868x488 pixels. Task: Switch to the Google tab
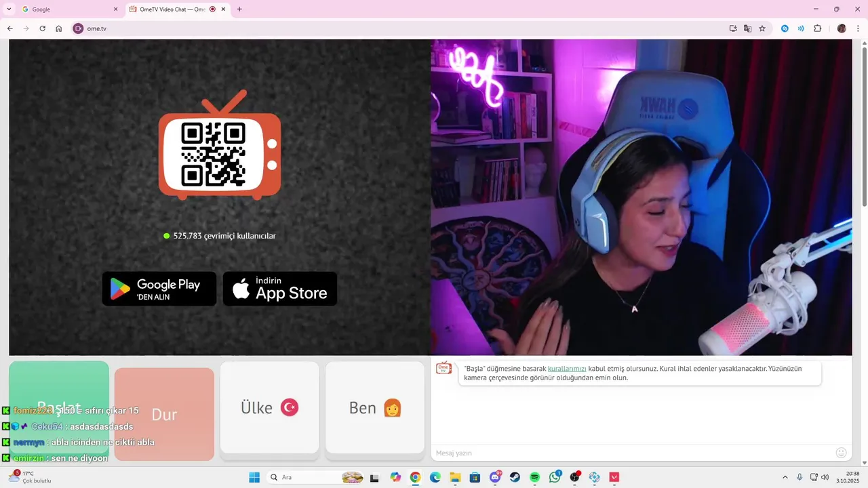68,9
